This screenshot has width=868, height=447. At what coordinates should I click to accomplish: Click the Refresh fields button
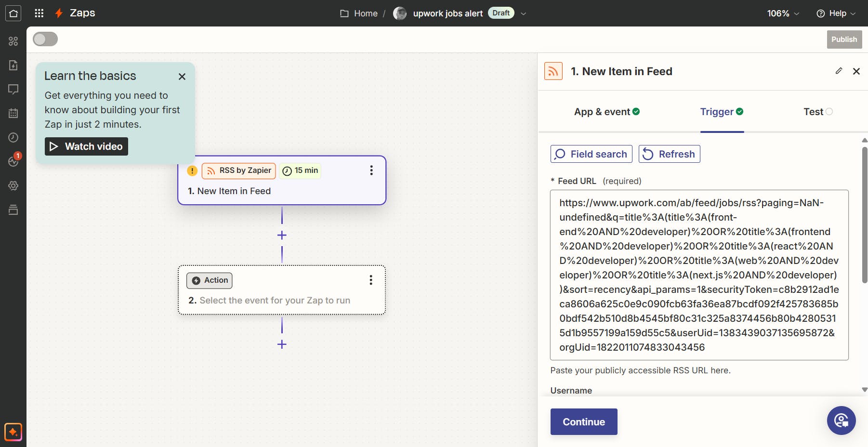point(670,154)
